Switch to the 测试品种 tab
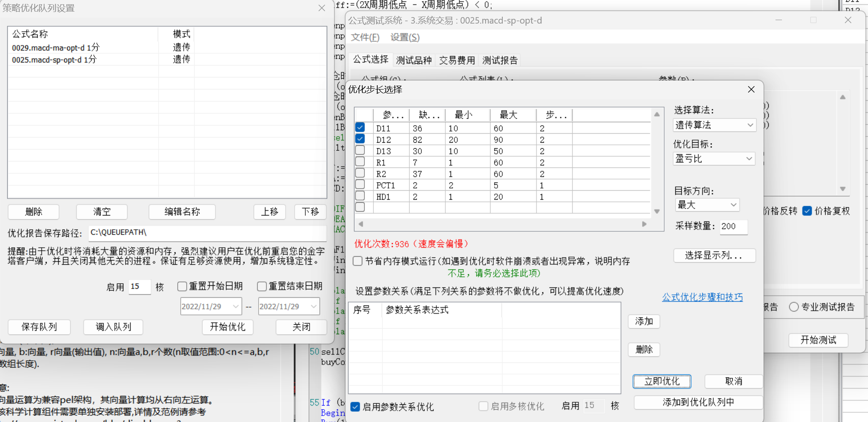The width and height of the screenshot is (868, 422). [x=413, y=60]
